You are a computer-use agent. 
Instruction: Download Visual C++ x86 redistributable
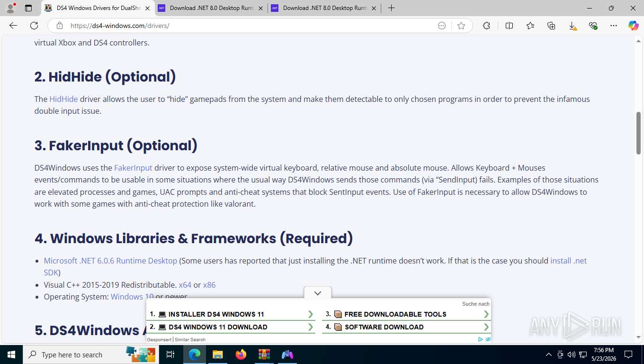coord(209,285)
